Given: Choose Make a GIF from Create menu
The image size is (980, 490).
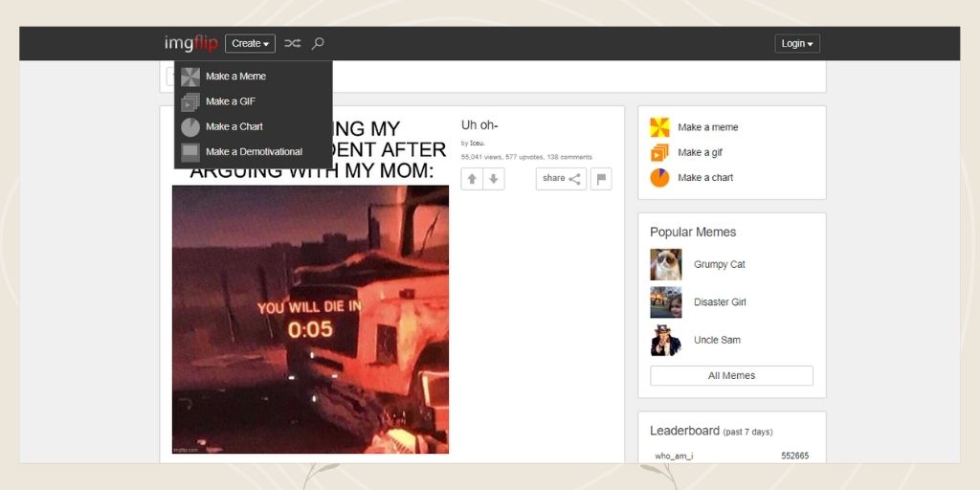Looking at the screenshot, I should point(253,101).
